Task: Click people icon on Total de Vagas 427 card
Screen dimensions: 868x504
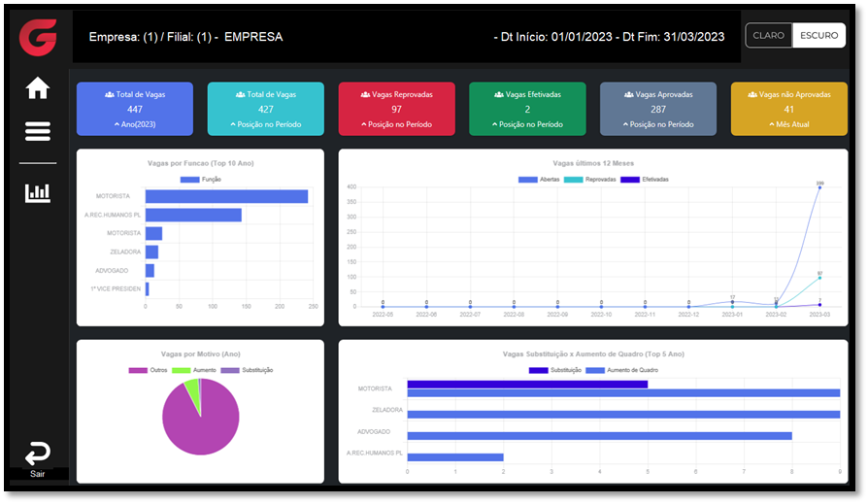Action: (240, 95)
